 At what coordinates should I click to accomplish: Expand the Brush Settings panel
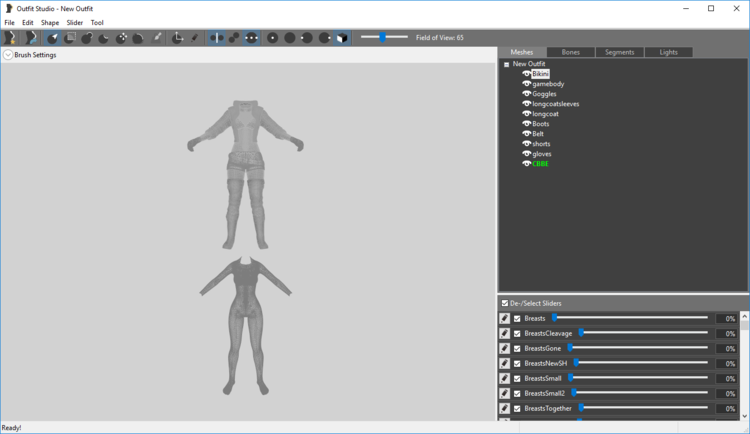8,55
